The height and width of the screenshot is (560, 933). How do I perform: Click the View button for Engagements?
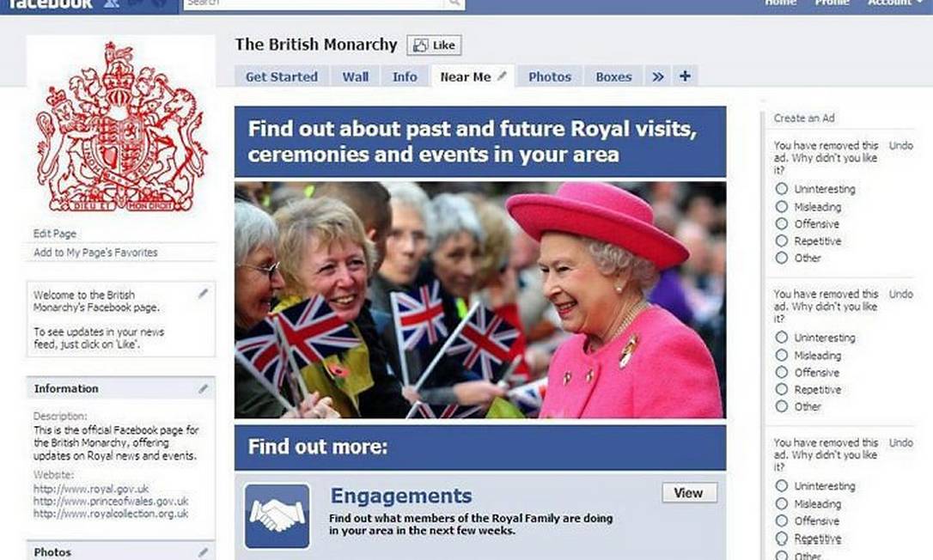click(x=689, y=493)
